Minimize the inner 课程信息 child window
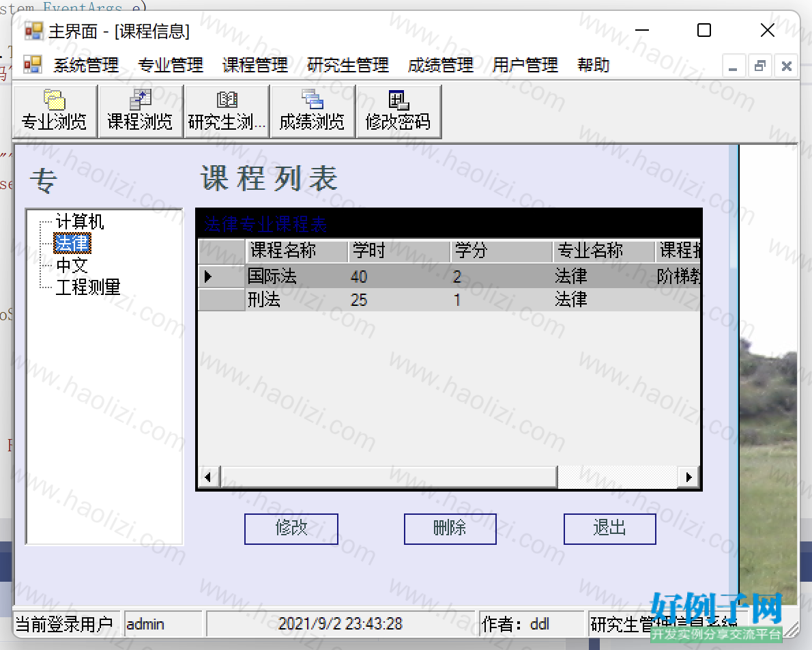 (733, 66)
